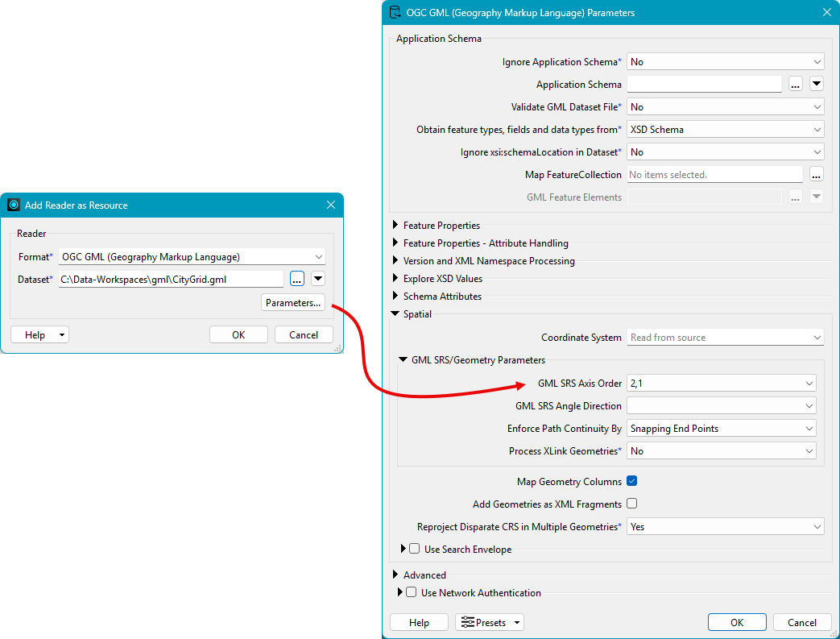Click the Parameters... button
This screenshot has height=639, width=840.
[x=293, y=303]
